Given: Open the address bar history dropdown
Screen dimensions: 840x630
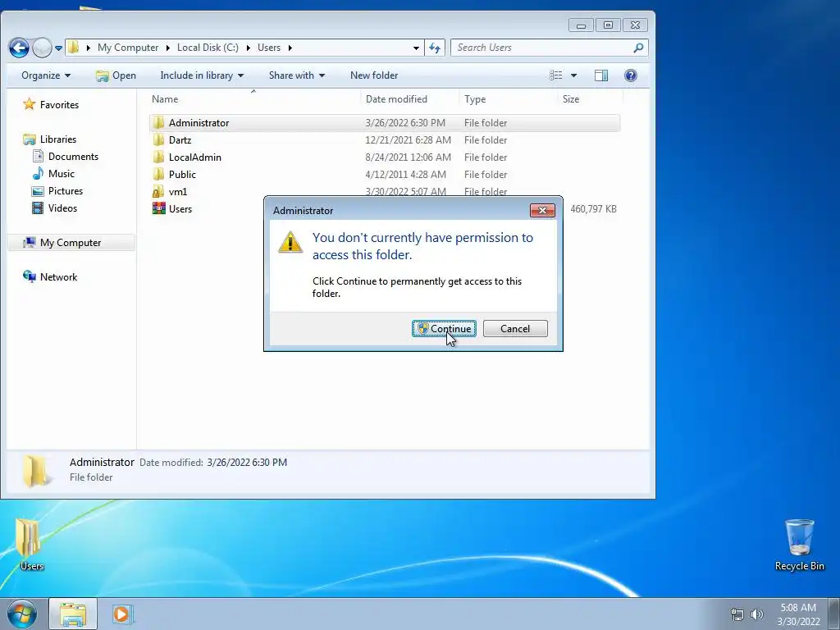Looking at the screenshot, I should point(416,48).
